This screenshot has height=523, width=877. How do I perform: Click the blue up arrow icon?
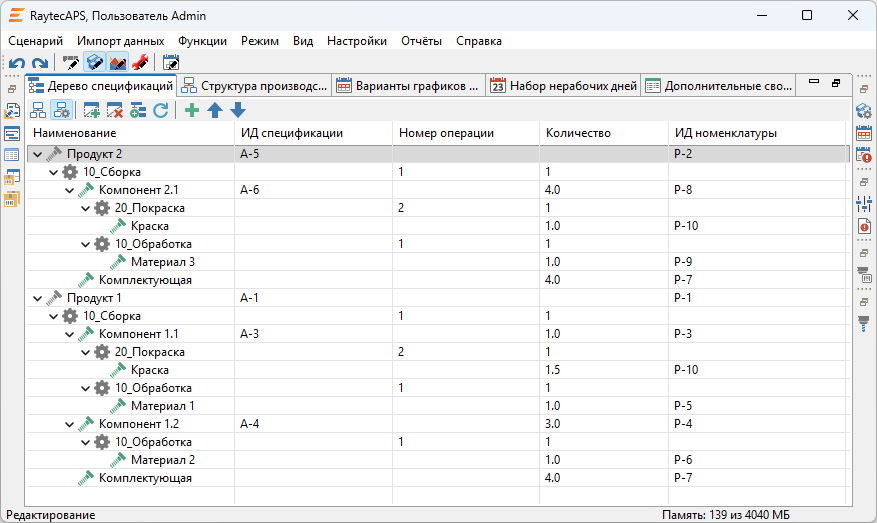click(215, 110)
